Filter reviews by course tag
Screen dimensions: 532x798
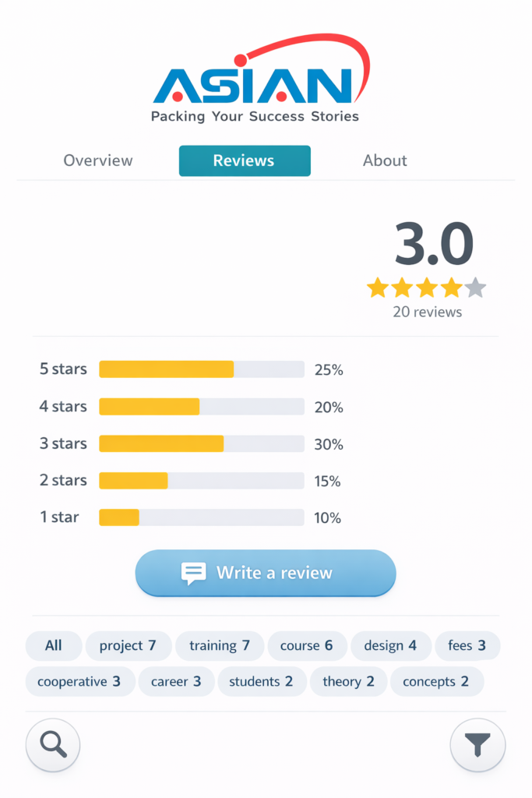[x=306, y=645]
